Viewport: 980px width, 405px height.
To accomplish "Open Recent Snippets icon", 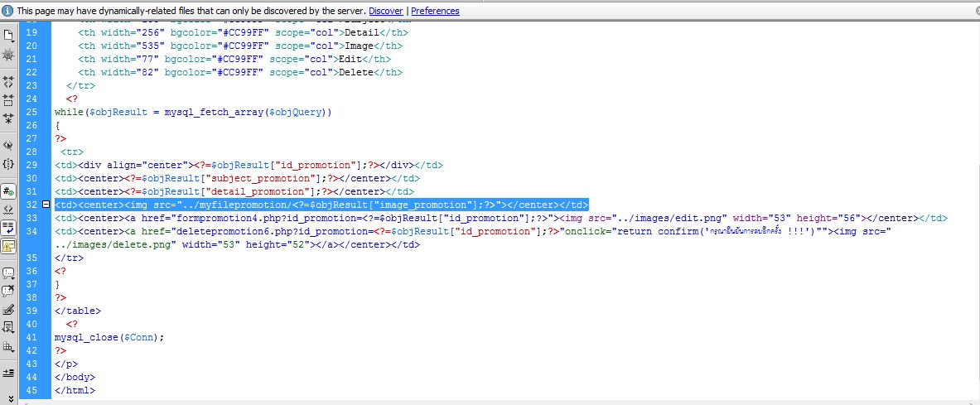I will tap(9, 327).
